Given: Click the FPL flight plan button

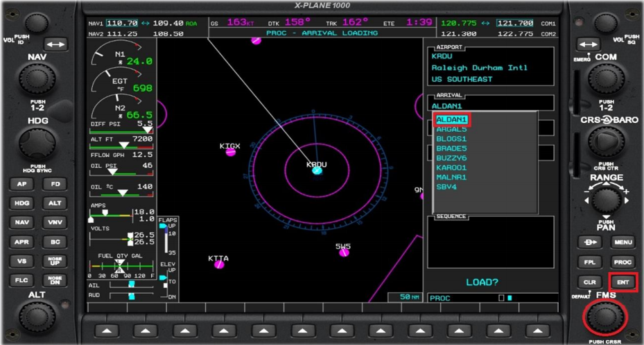Looking at the screenshot, I should click(589, 262).
